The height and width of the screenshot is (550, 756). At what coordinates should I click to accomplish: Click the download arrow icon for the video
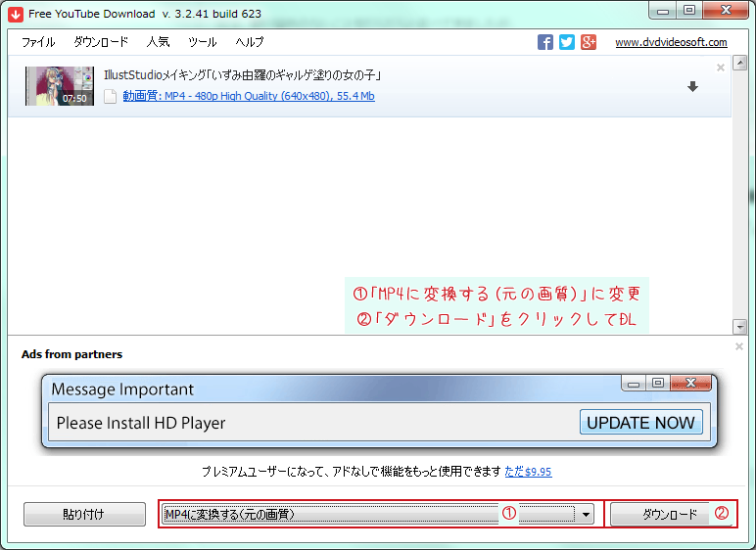click(693, 86)
